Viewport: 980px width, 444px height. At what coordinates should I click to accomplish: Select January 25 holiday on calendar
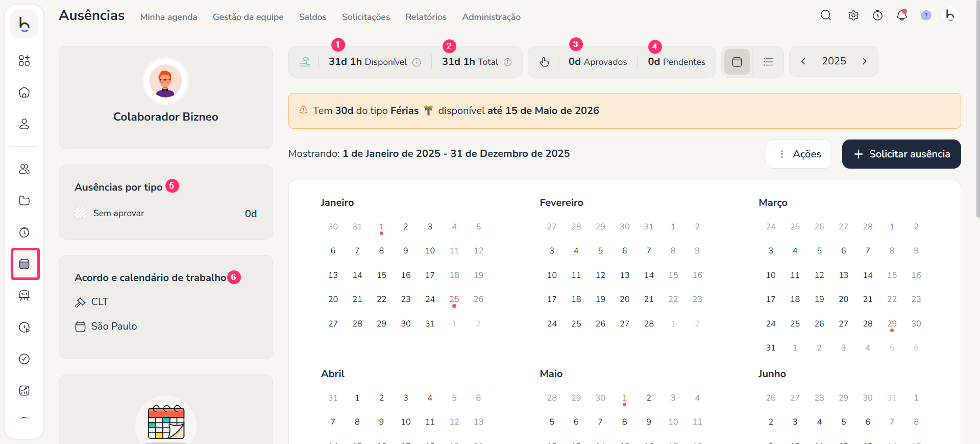coord(454,299)
